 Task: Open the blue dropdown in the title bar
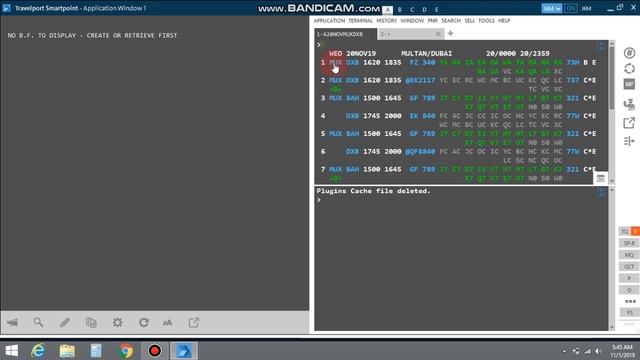pyautogui.click(x=552, y=8)
